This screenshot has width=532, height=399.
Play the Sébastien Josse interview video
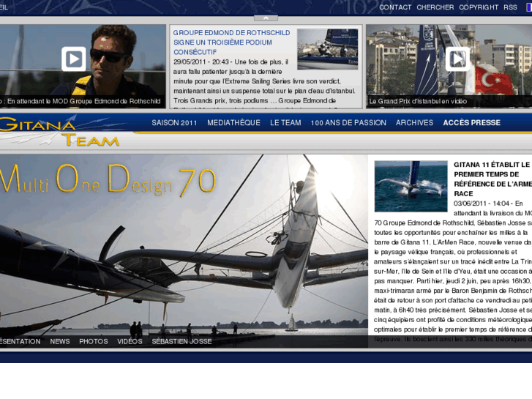click(74, 59)
